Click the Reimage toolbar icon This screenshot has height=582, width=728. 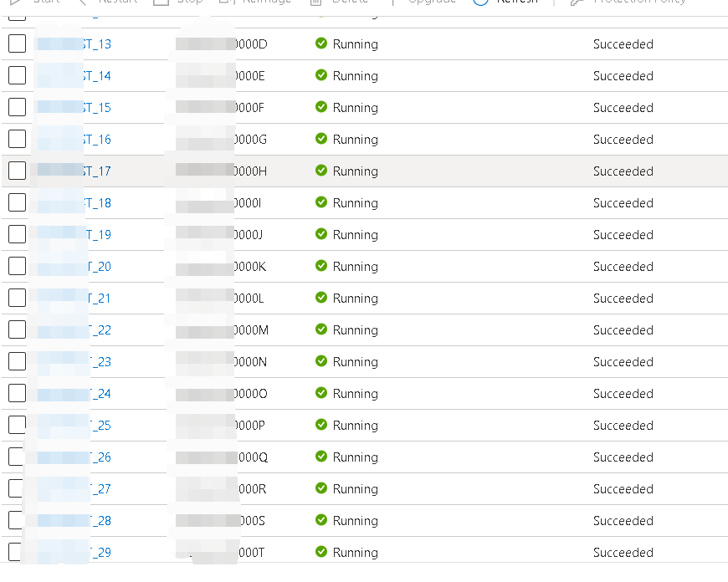(x=222, y=2)
